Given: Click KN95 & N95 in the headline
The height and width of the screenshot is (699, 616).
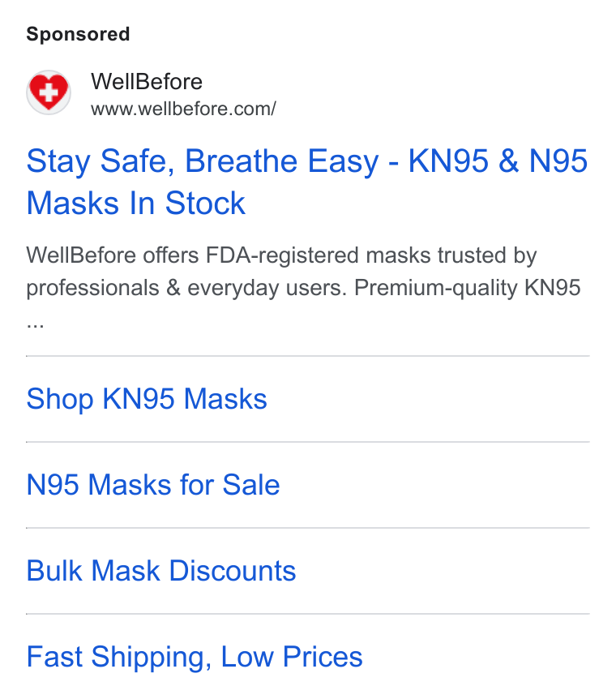Looking at the screenshot, I should [x=498, y=161].
